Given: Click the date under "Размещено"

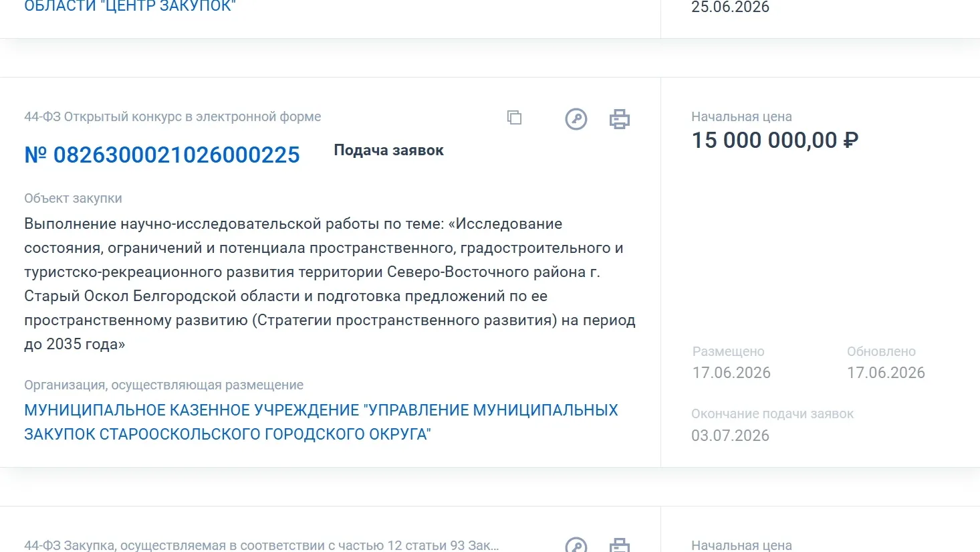Looking at the screenshot, I should coord(731,373).
